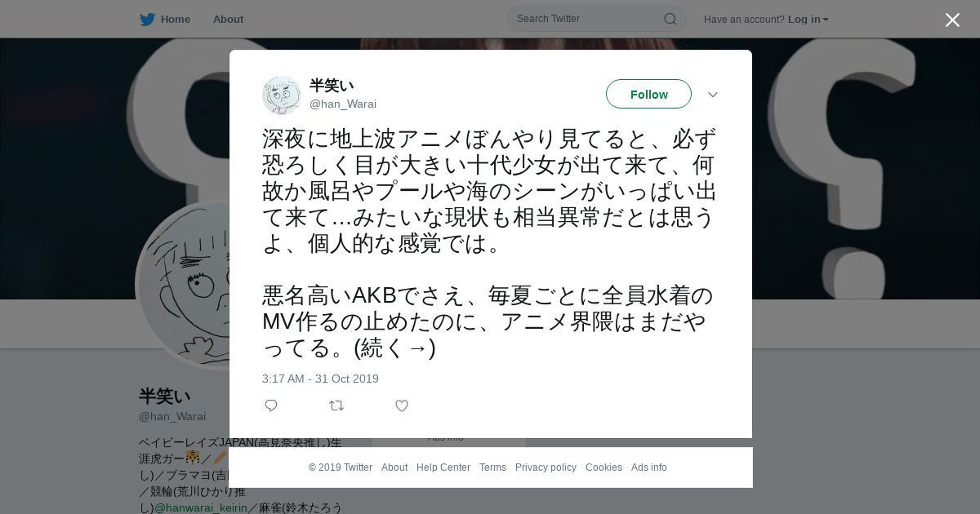The image size is (980, 514).
Task: Open the Help Center footer link
Action: 443,467
